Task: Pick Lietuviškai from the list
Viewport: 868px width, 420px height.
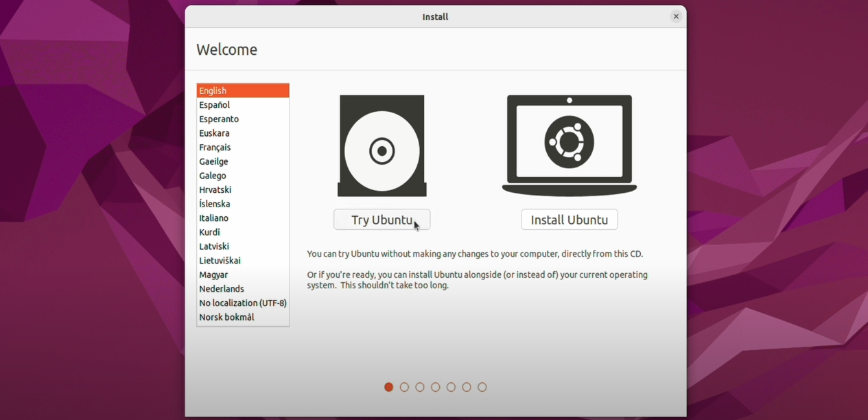Action: [x=243, y=261]
